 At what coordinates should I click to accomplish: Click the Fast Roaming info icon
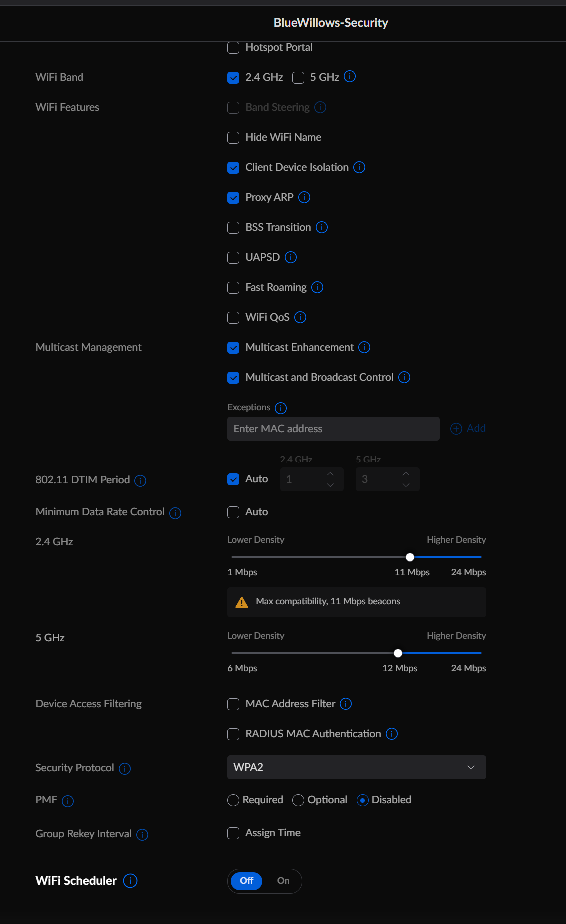(x=317, y=287)
